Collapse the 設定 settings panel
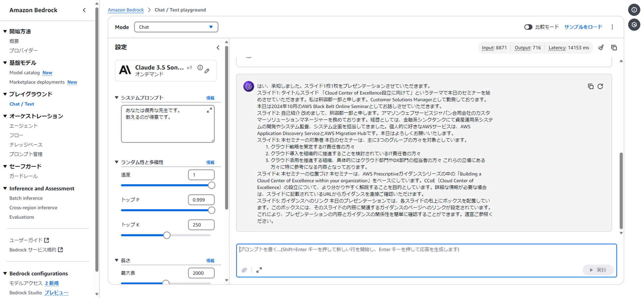The height and width of the screenshot is (298, 644). [218, 48]
